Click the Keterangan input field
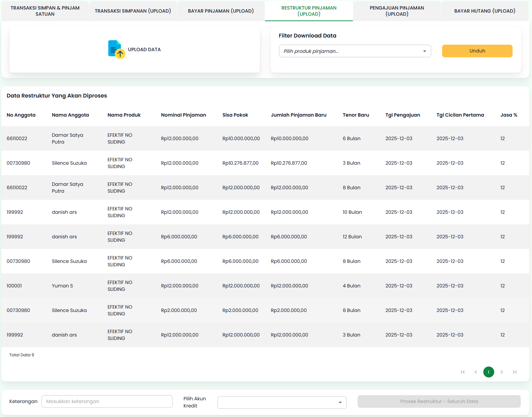This screenshot has width=532, height=417. coord(107,401)
